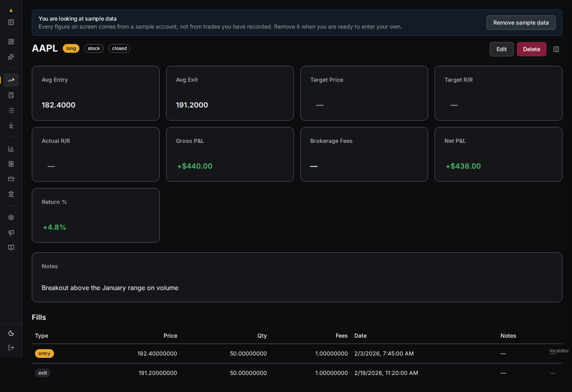Click the Price column header
The image size is (572, 392).
[x=170, y=336]
